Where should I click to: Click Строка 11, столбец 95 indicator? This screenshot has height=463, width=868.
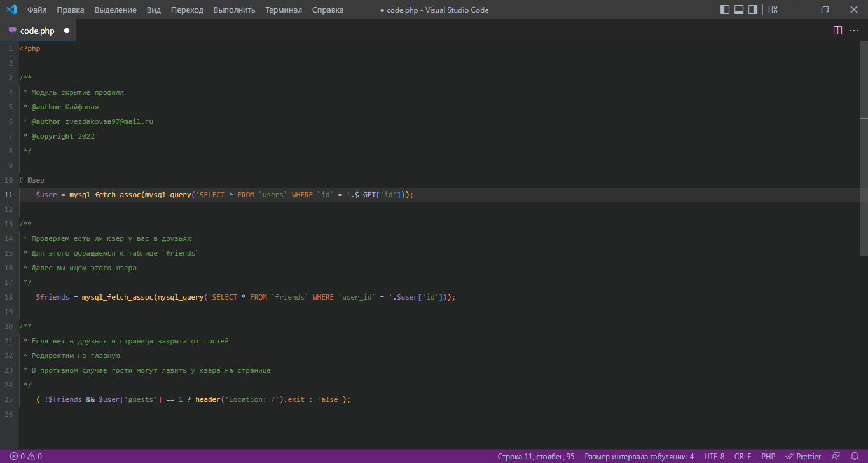pyautogui.click(x=536, y=456)
